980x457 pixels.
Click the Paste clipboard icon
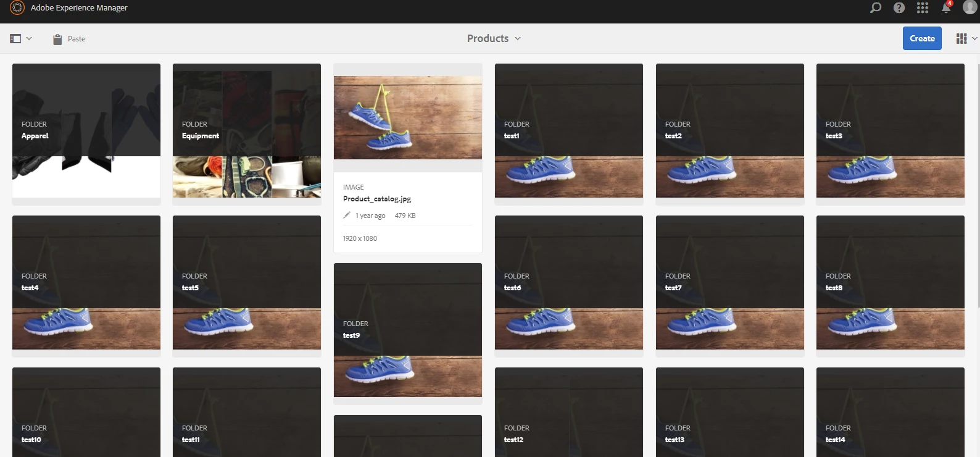[57, 39]
